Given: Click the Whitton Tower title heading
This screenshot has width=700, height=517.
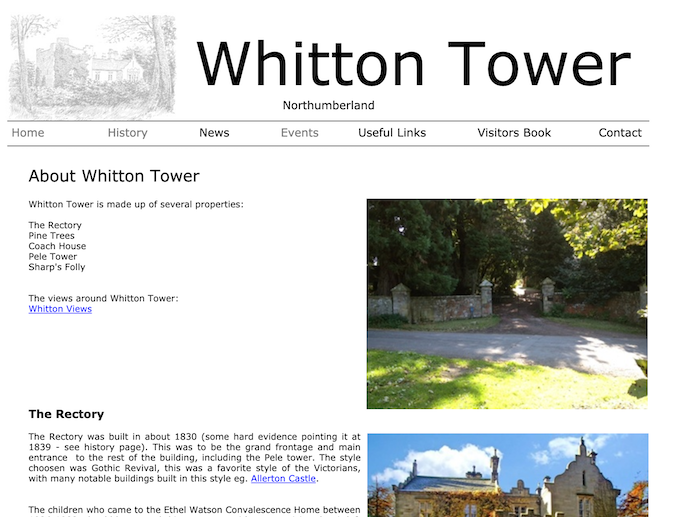Looking at the screenshot, I should click(x=413, y=62).
